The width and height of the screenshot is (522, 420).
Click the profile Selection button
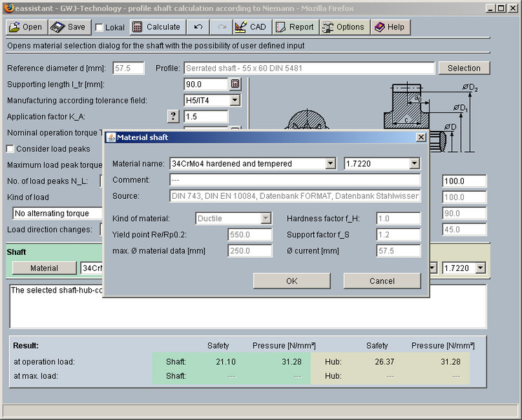[x=464, y=69]
